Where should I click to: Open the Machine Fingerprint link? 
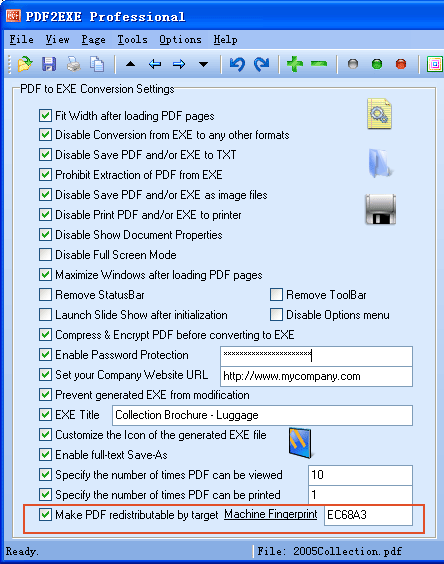(271, 514)
